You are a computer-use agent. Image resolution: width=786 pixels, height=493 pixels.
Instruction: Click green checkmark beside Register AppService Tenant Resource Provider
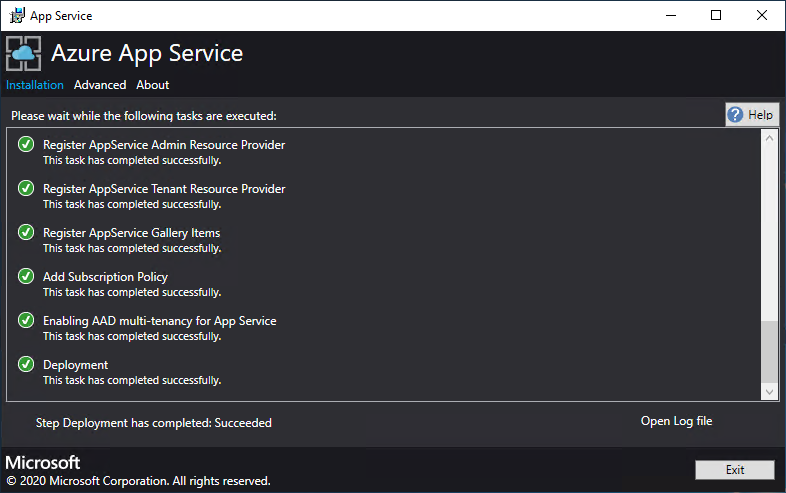pyautogui.click(x=26, y=189)
